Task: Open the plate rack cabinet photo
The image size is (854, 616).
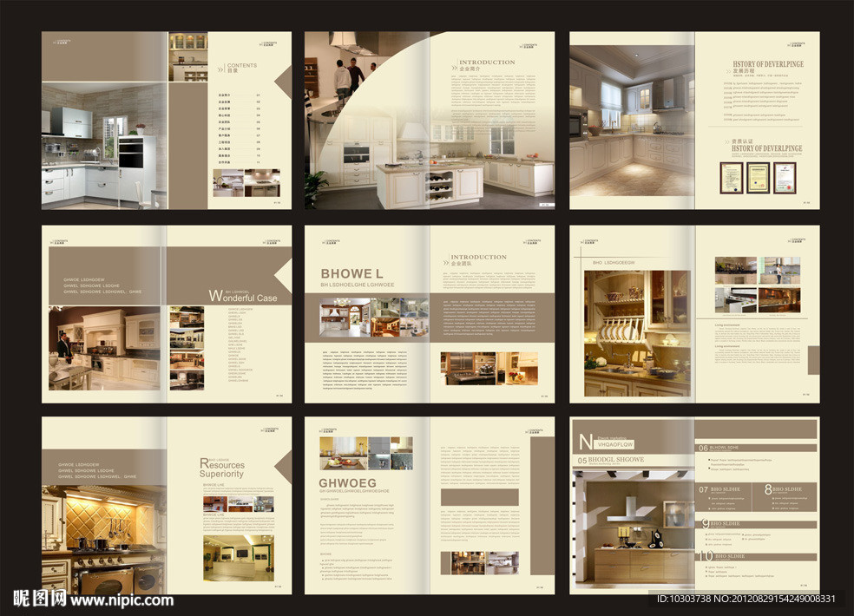Action: [637, 333]
